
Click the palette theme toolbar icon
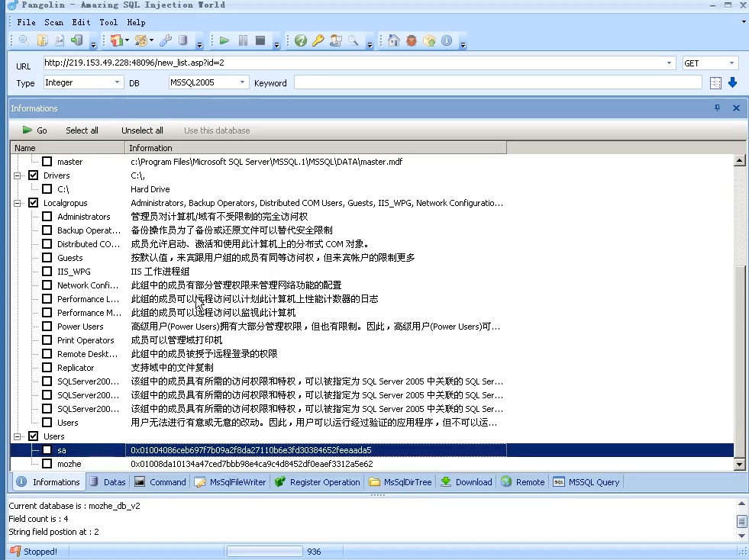coord(140,40)
